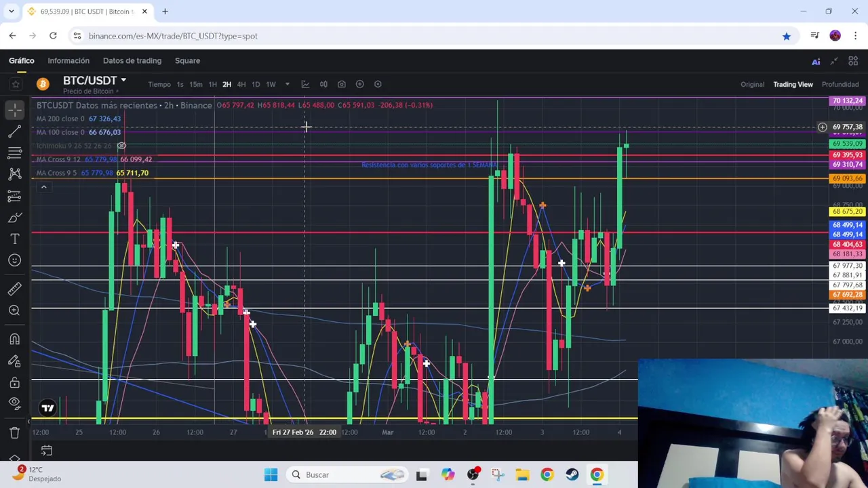Collapse the indicator legend chevron
This screenshot has width=868, height=488.
click(43, 187)
